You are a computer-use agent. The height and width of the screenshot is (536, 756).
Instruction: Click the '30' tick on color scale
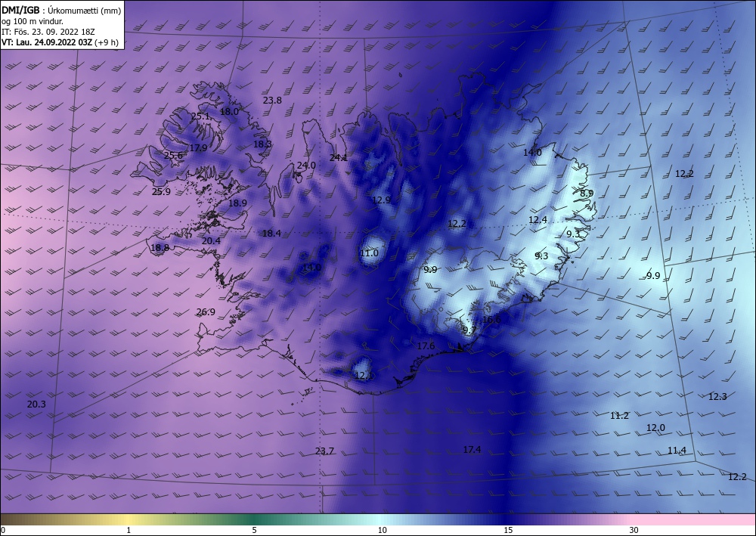(x=634, y=530)
